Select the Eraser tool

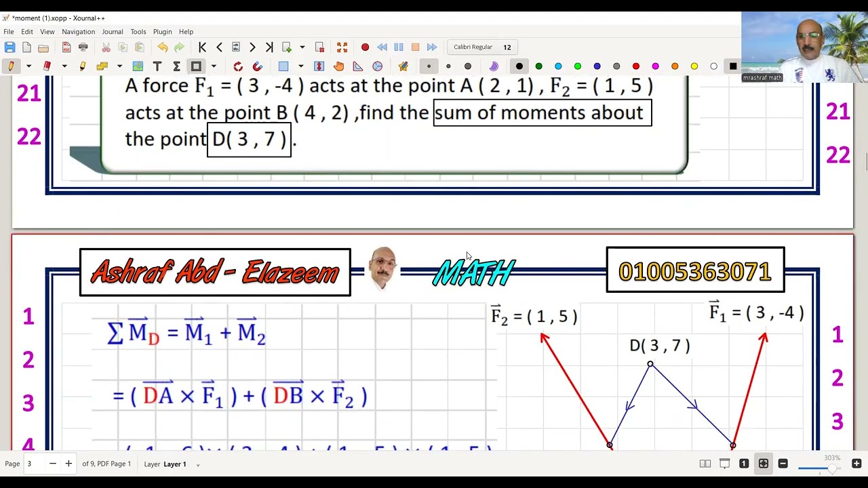pos(47,66)
